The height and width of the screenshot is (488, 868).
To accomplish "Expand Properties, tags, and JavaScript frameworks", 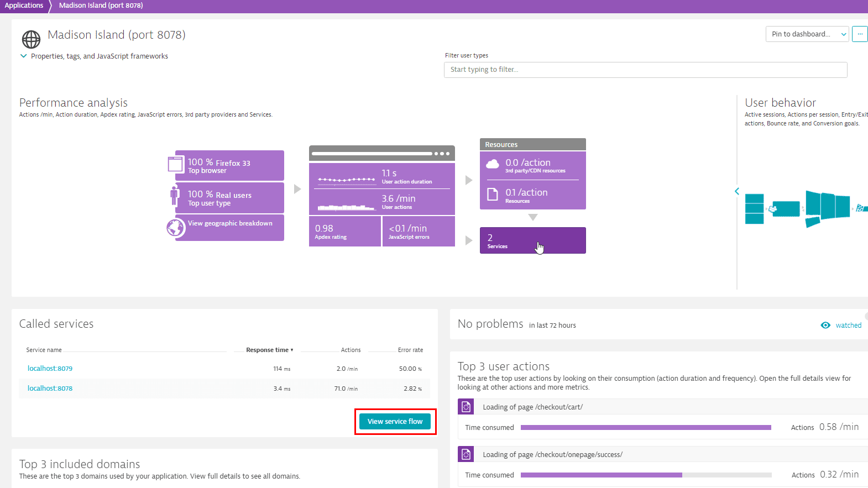I will click(x=94, y=56).
